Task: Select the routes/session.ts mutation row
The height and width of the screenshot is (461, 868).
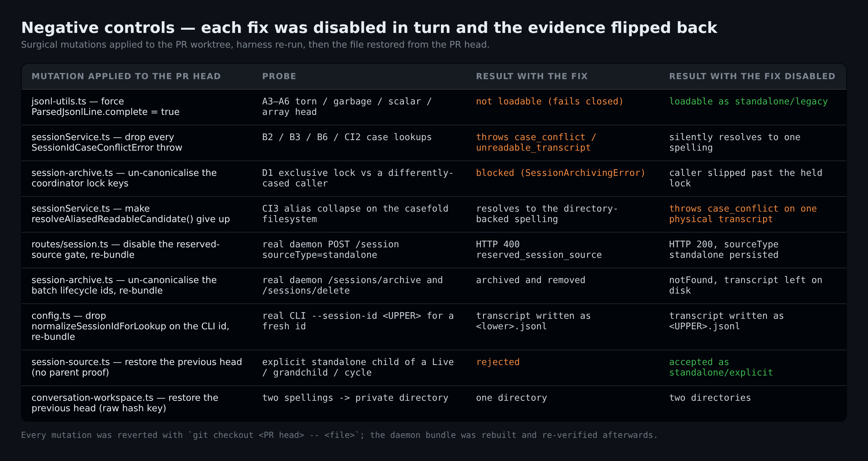Action: coord(434,250)
